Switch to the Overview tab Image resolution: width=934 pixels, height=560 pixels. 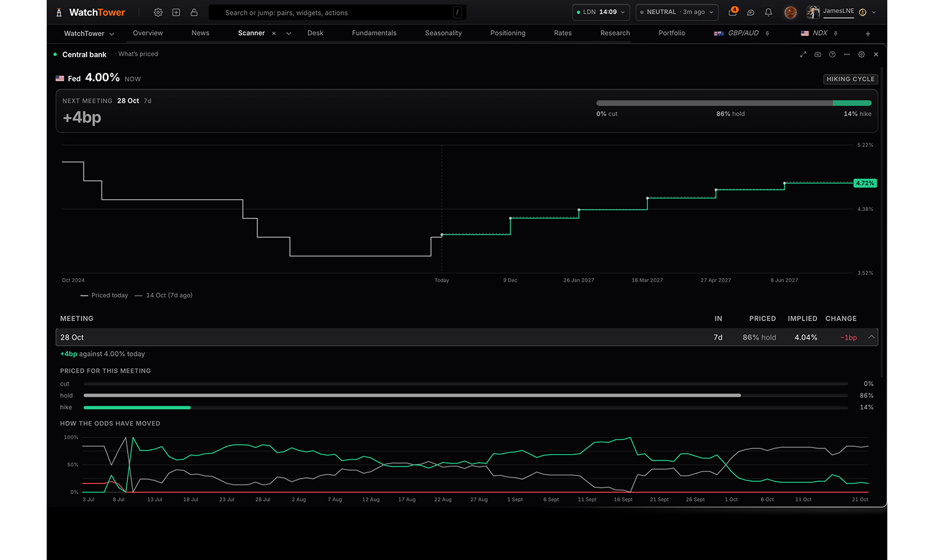point(148,33)
